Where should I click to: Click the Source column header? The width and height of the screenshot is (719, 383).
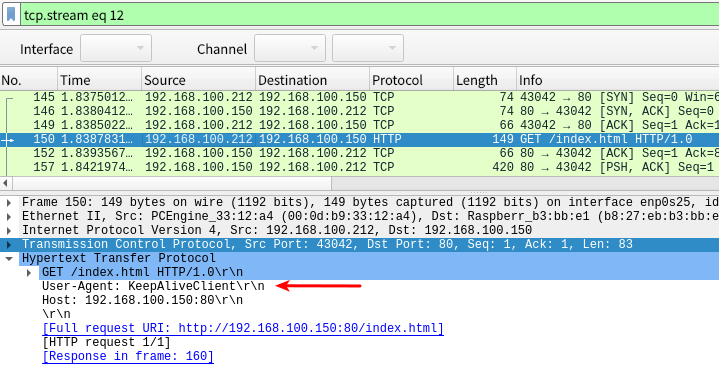pos(198,80)
